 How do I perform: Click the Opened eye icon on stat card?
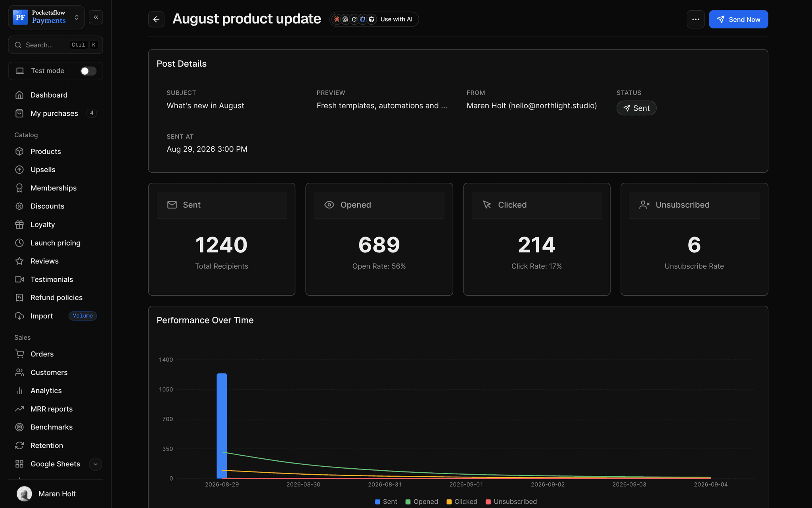329,205
